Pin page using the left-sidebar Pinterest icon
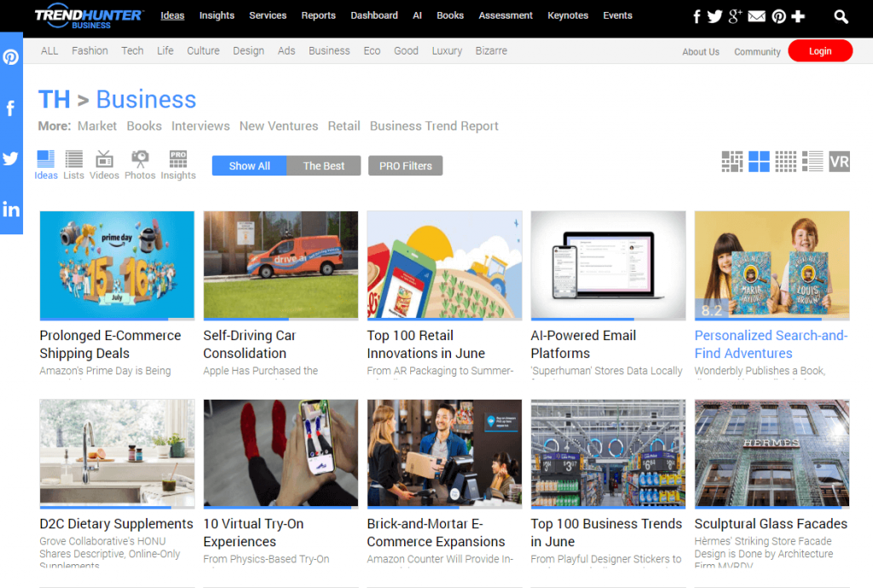The width and height of the screenshot is (873, 588). click(11, 57)
